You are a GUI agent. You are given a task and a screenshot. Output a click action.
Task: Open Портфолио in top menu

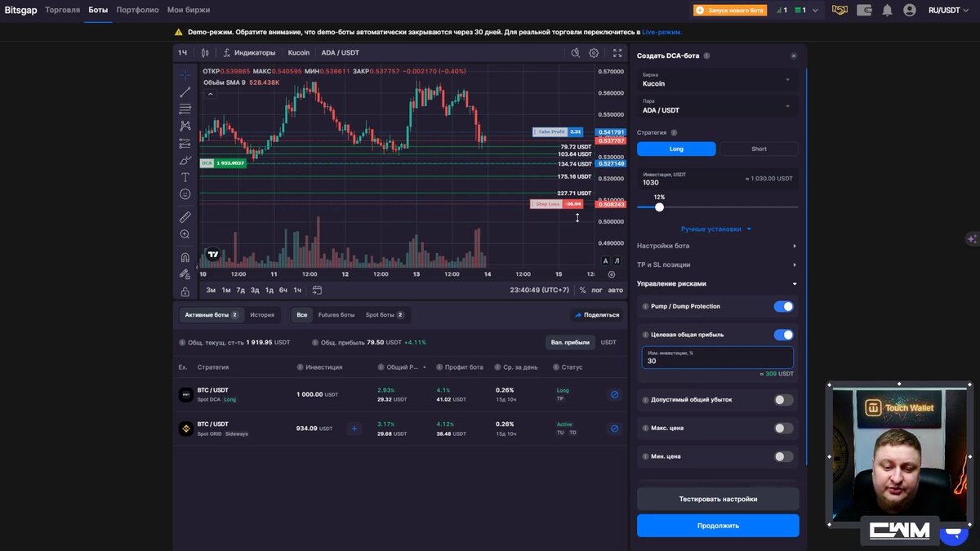(x=137, y=10)
